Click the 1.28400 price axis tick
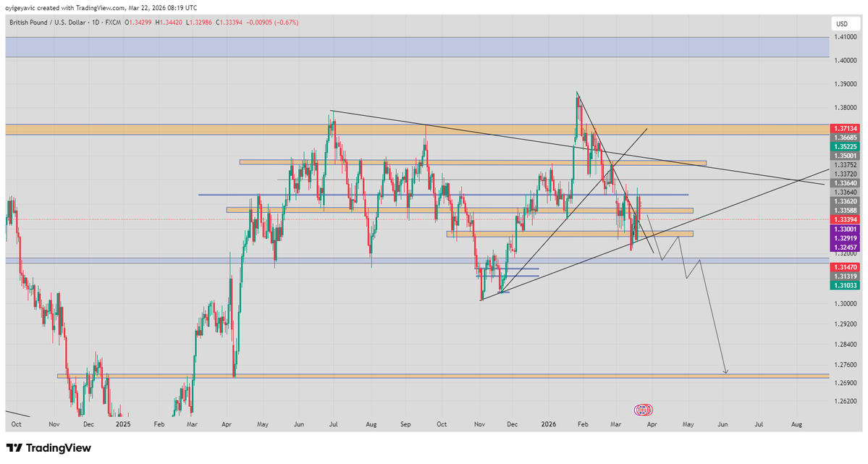This screenshot has width=868, height=464. click(846, 345)
